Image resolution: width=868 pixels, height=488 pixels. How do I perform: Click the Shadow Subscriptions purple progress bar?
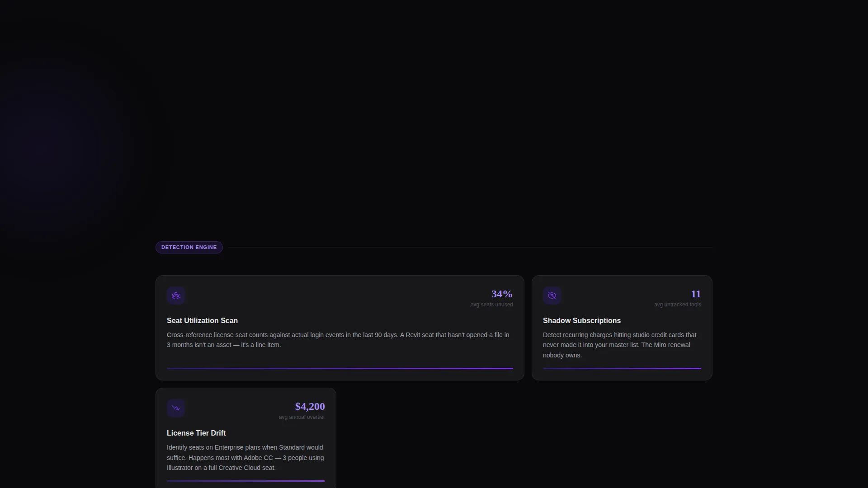(622, 368)
